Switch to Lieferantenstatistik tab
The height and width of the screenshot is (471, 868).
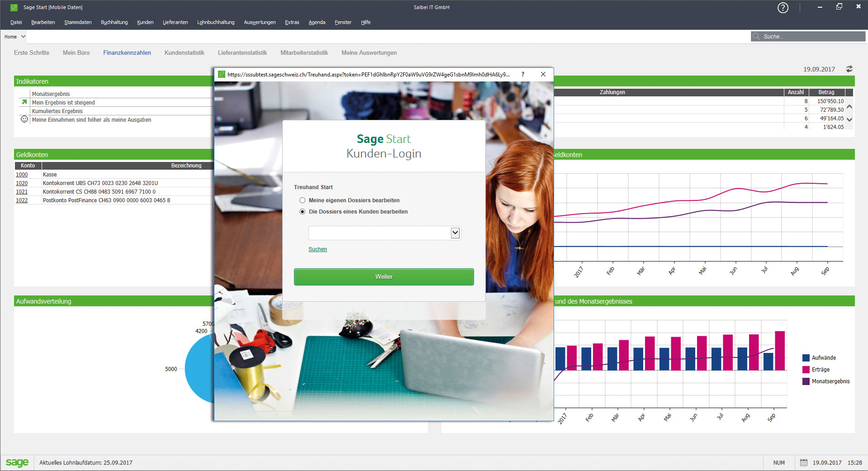pyautogui.click(x=242, y=52)
